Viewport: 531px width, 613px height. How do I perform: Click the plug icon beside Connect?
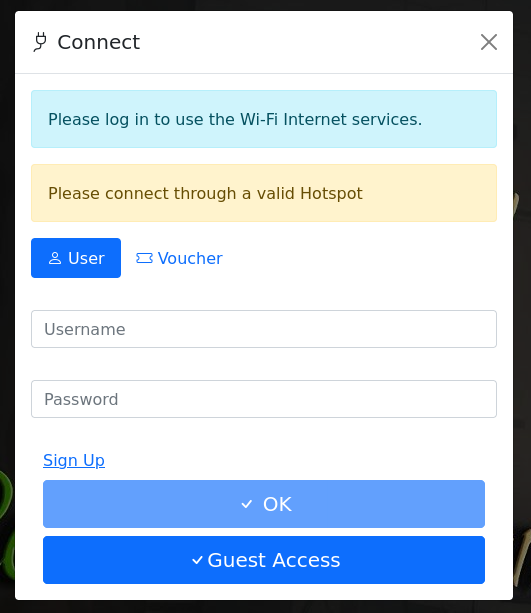pos(40,42)
